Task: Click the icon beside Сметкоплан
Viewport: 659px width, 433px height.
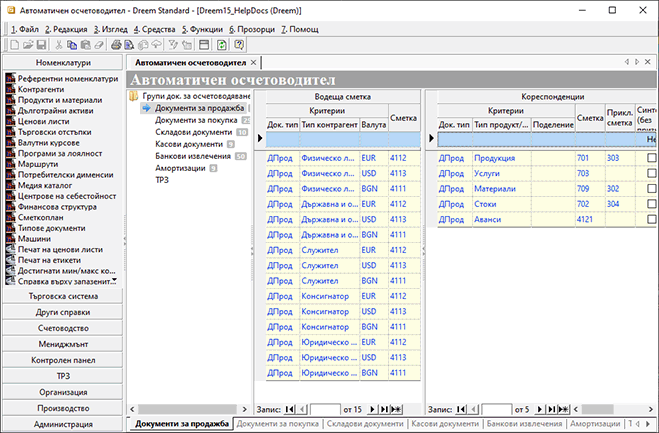Action: (x=11, y=217)
